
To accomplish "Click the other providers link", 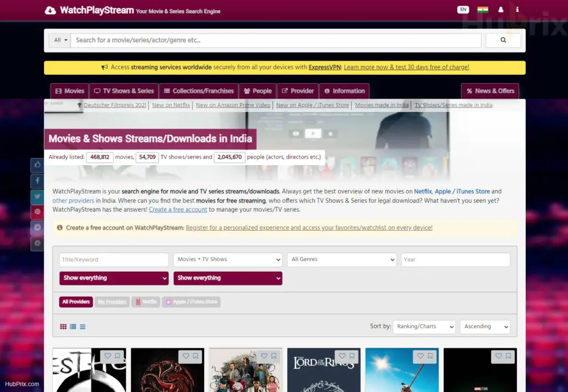I will 73,201.
